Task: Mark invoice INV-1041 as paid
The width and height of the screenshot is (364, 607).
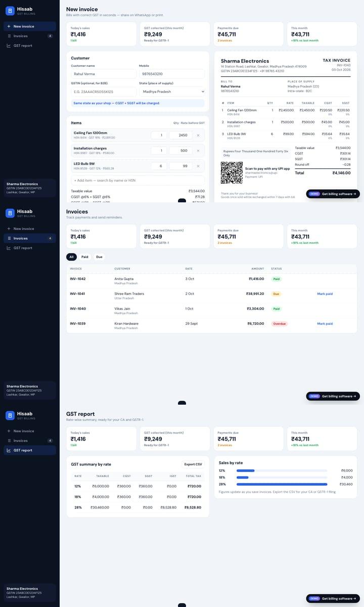Action: [325, 294]
